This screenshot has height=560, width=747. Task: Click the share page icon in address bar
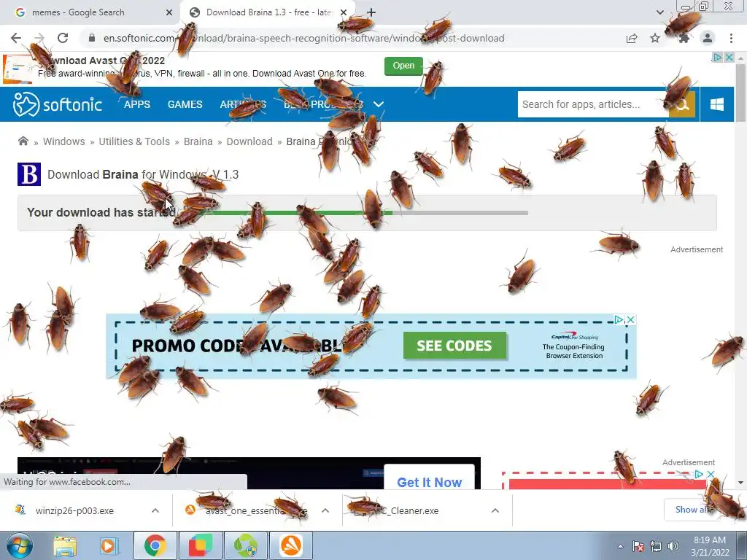click(x=632, y=38)
